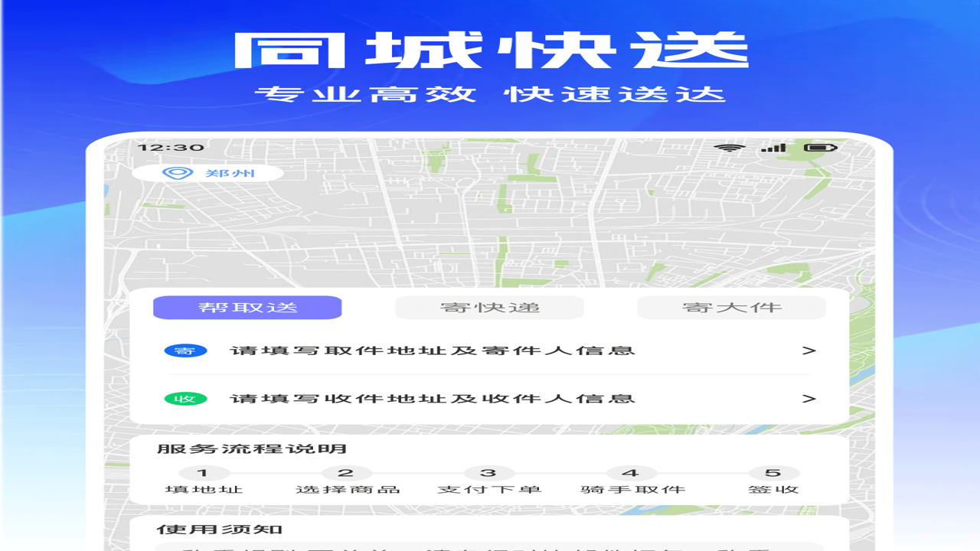Click the cellular signal bars icon

(x=774, y=148)
